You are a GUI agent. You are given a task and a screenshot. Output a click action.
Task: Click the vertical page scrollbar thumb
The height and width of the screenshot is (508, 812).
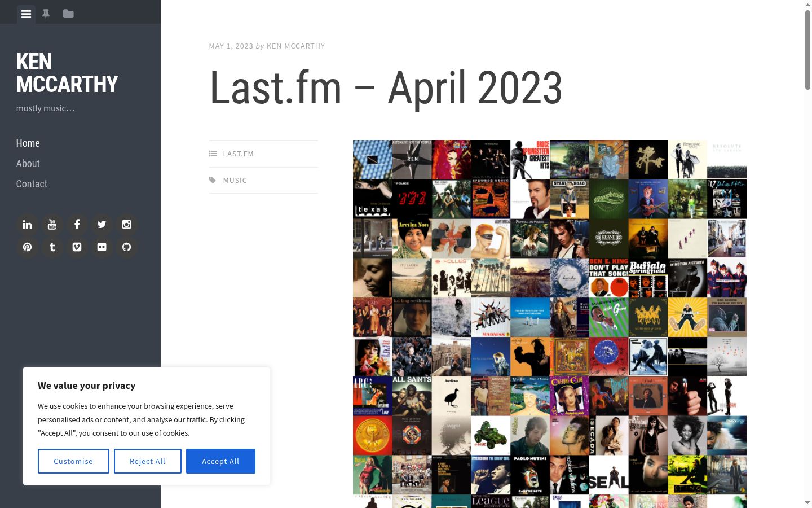click(807, 50)
